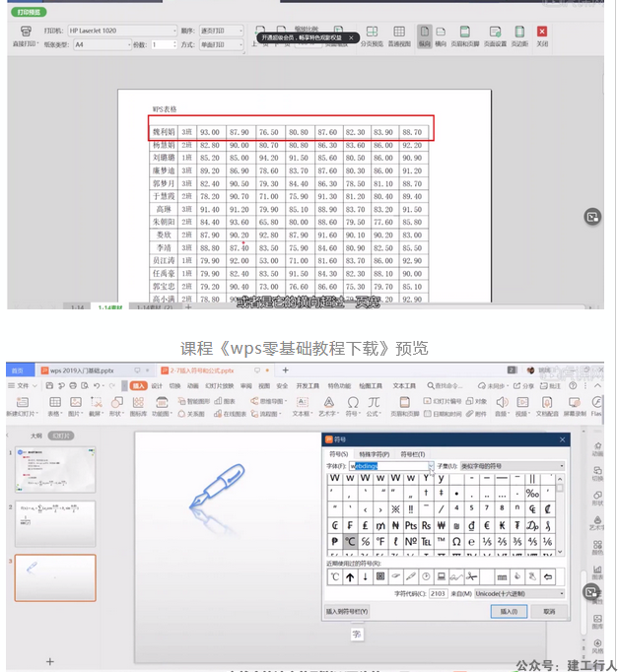Click the table cell showing 65.80
Viewport: 618px width, 672px height.
pyautogui.click(x=269, y=222)
